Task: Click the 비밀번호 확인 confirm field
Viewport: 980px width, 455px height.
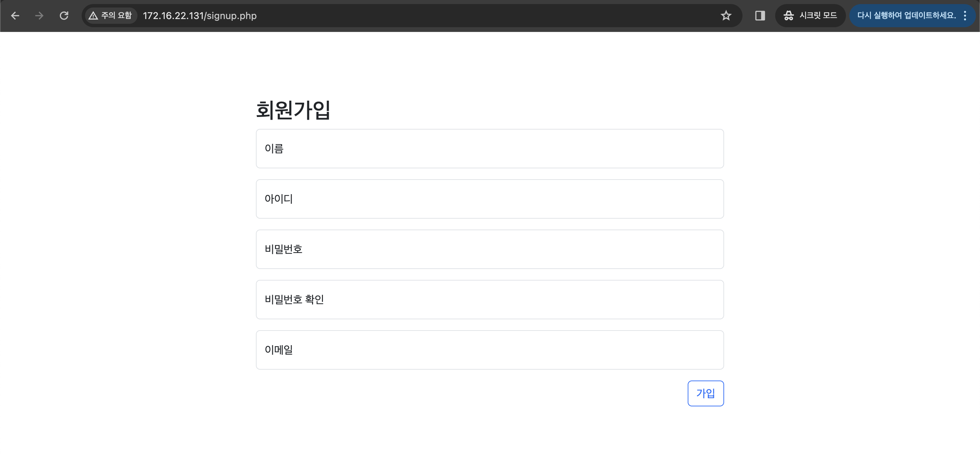Action: click(490, 300)
